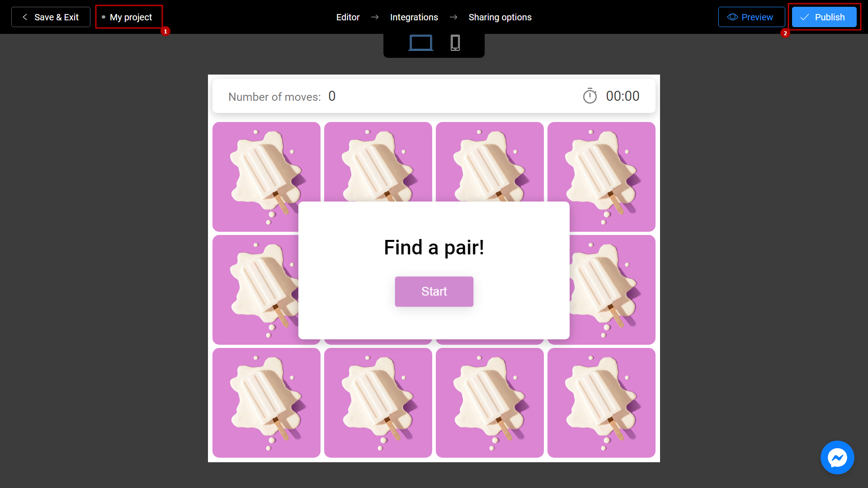Click the Start button to begin game
868x488 pixels.
434,291
